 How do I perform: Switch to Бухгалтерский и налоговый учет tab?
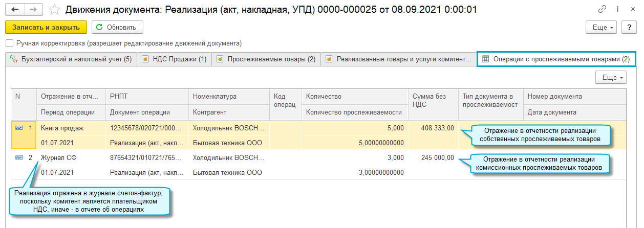[71, 59]
